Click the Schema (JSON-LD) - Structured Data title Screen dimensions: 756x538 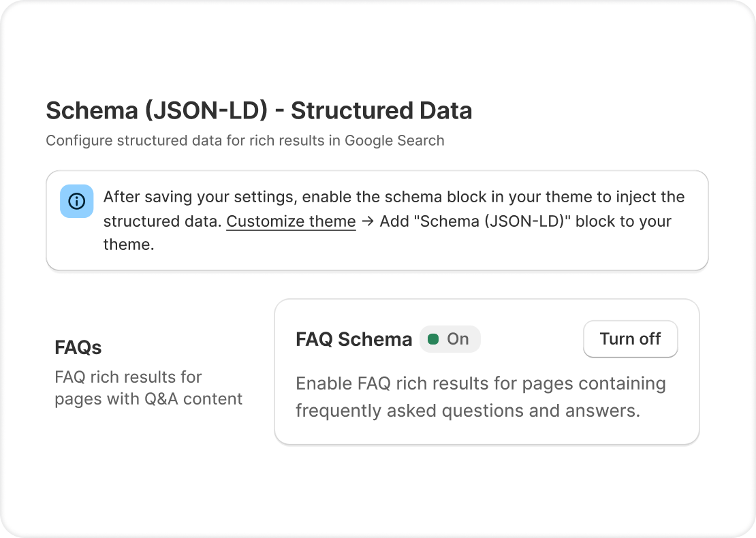(259, 111)
